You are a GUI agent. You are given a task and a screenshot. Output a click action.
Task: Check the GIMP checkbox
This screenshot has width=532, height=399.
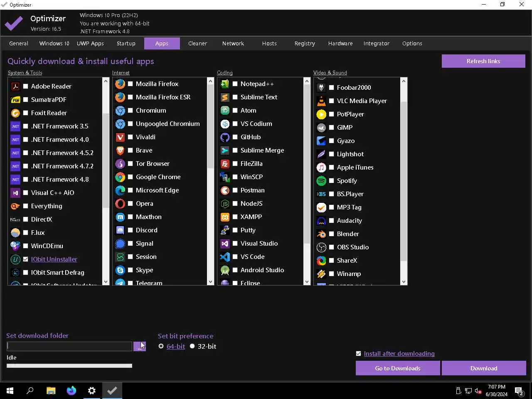[x=332, y=128]
